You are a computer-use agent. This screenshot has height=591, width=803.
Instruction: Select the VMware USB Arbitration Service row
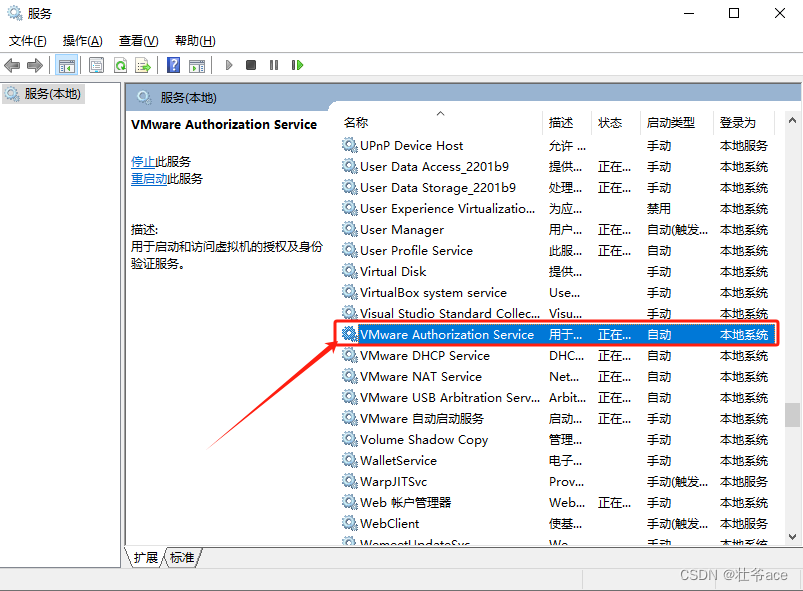pyautogui.click(x=557, y=397)
